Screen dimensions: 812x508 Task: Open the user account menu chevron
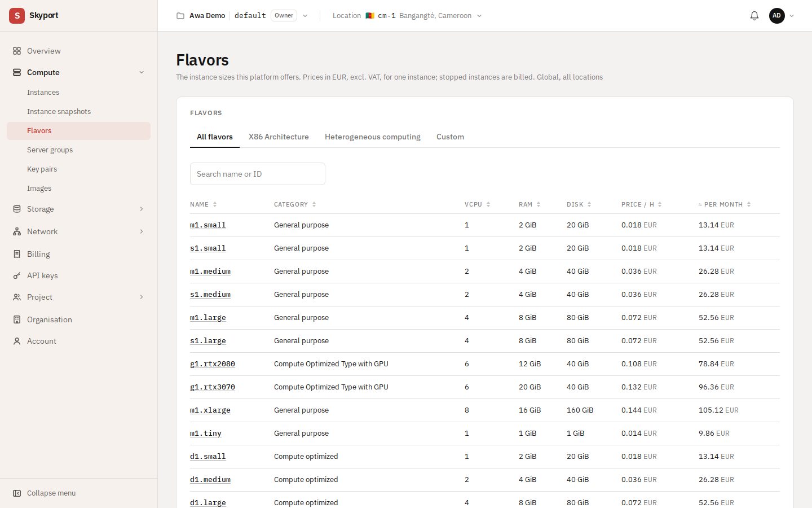coord(792,16)
